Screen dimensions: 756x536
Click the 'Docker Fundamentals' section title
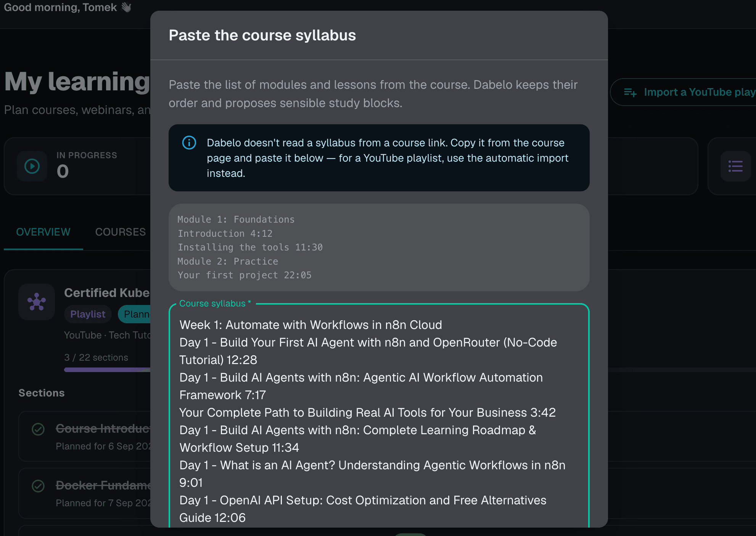coord(103,486)
